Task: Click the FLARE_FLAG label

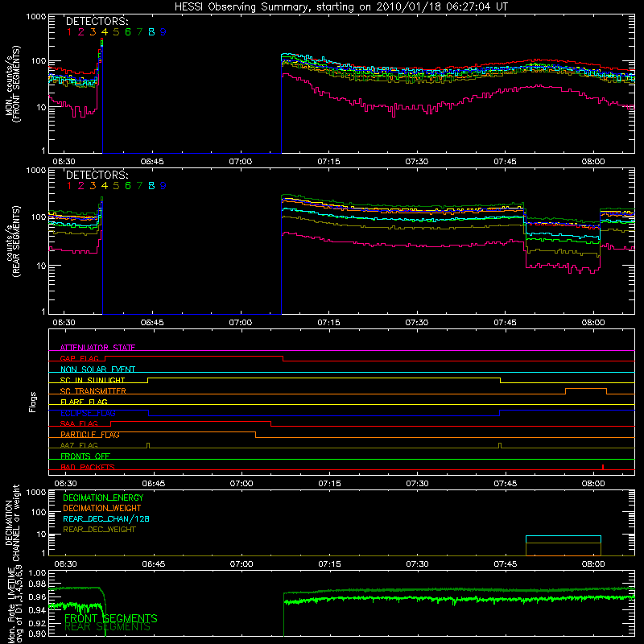Action: tap(84, 402)
